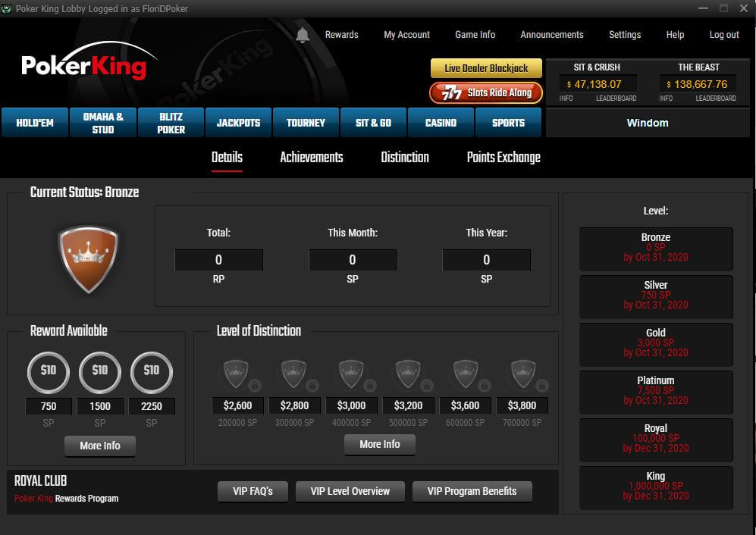
Task: Click the 700000 SP label
Action: click(522, 423)
